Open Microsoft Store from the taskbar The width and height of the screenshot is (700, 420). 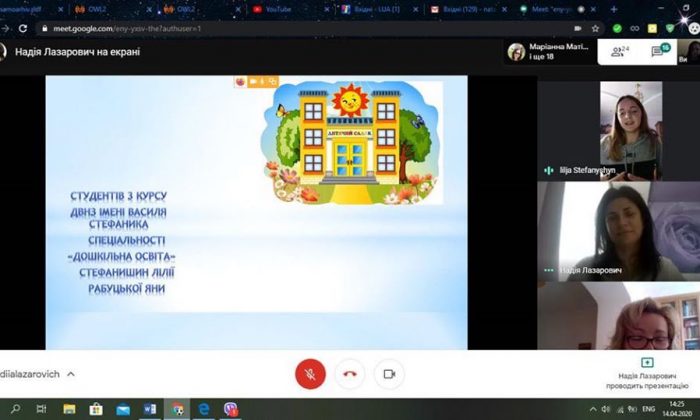97,409
